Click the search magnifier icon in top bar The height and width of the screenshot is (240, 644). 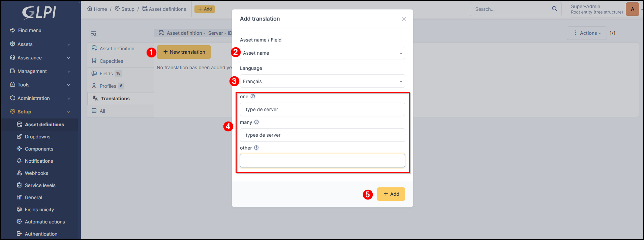point(554,9)
